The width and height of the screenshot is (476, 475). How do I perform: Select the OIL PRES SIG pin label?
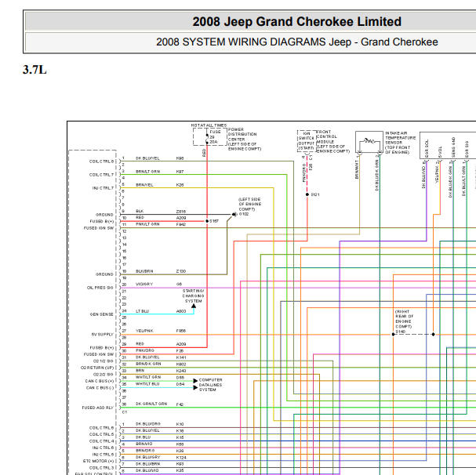pos(100,288)
